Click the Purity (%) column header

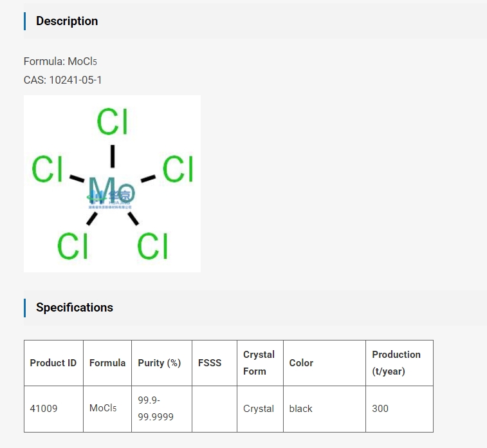160,363
